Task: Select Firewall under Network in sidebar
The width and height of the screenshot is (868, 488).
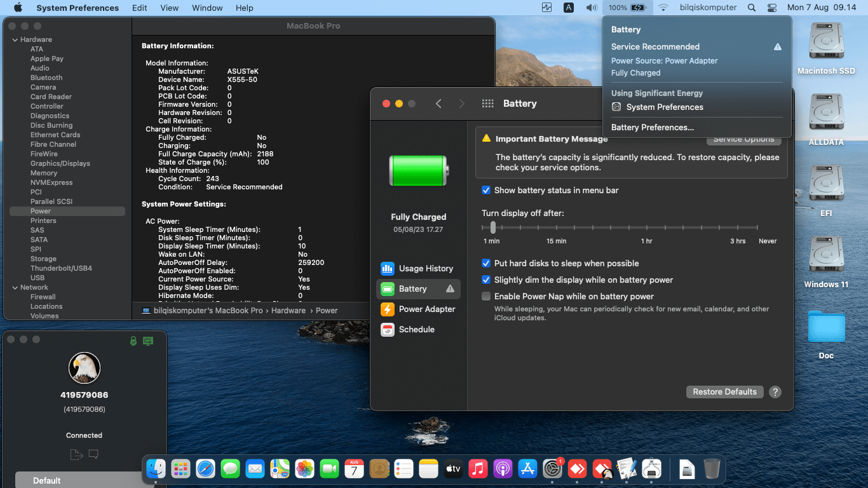Action: pos(43,297)
